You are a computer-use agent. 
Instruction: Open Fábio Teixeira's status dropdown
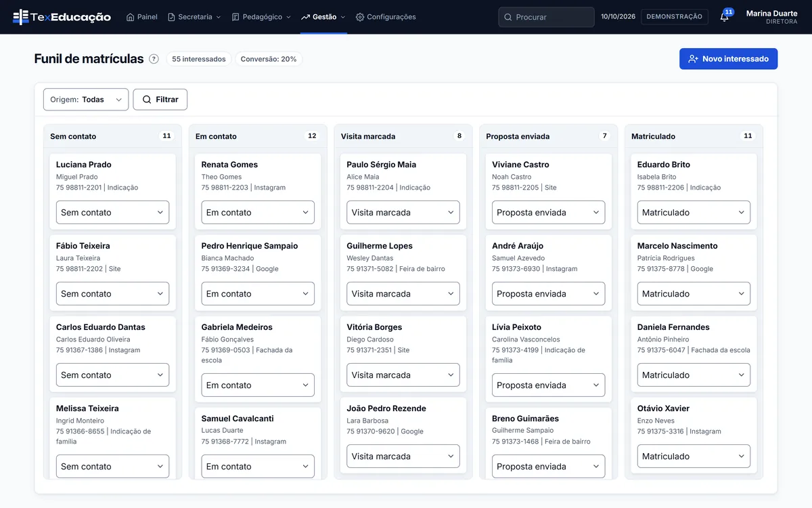tap(112, 293)
